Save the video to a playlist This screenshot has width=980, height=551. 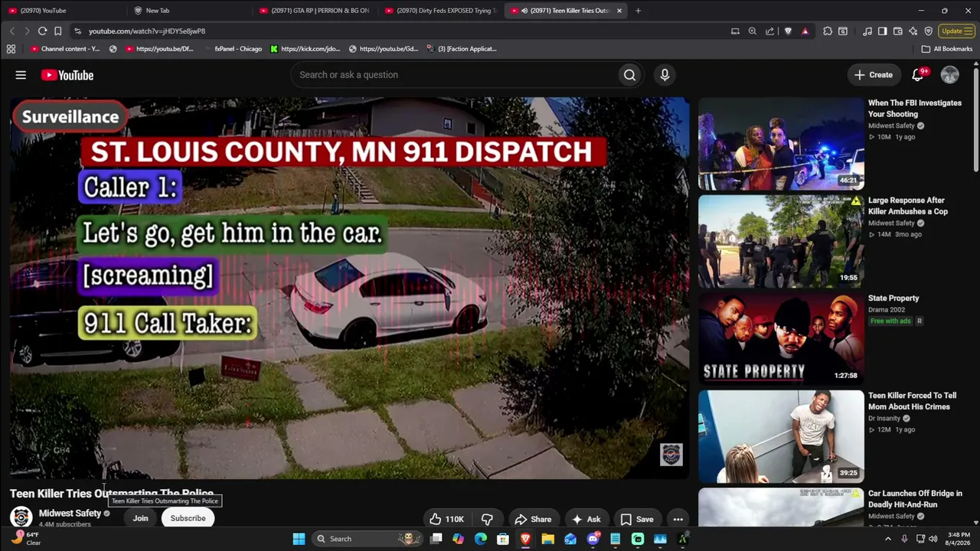pos(637,520)
